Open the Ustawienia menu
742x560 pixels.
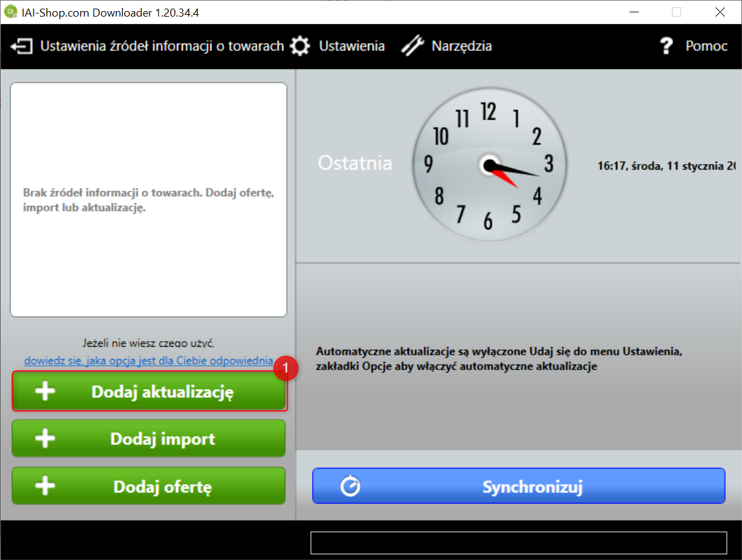tap(352, 46)
